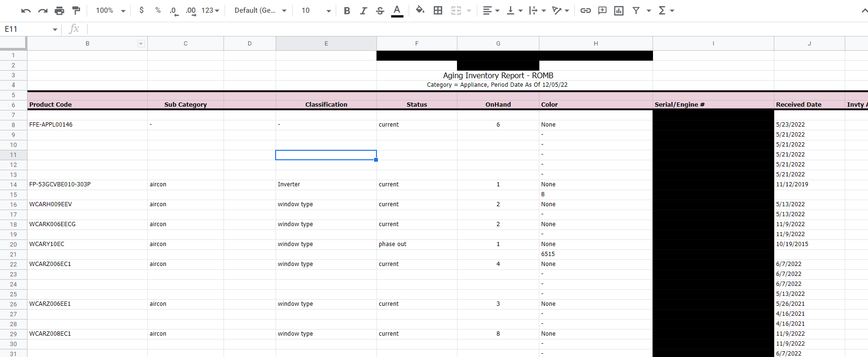868x357 pixels.
Task: Toggle bold formatting
Action: [x=347, y=10]
